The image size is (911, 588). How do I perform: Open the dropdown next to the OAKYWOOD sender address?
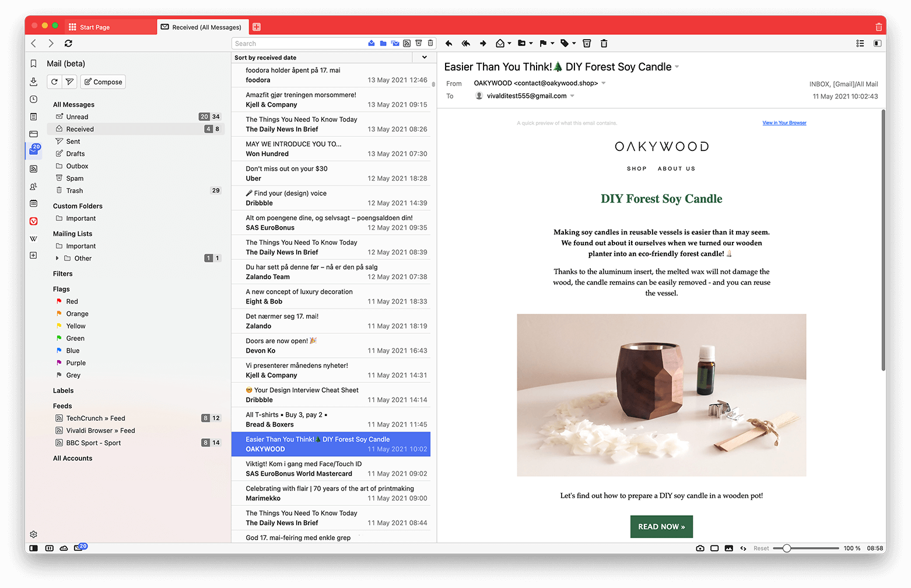point(604,83)
